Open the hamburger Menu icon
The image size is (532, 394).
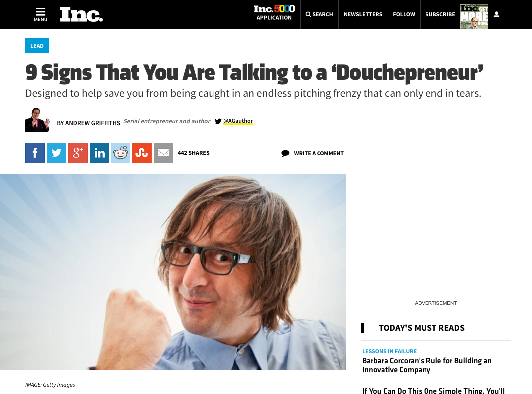point(40,14)
